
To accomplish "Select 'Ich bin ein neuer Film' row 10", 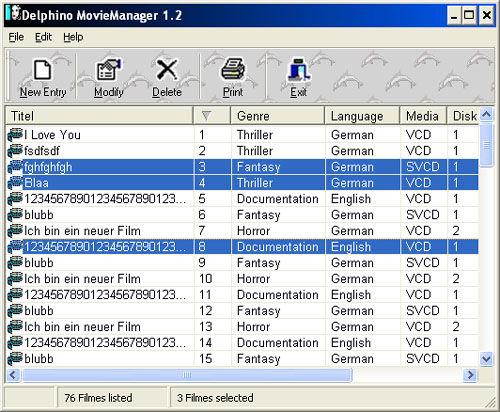I will pos(82,279).
